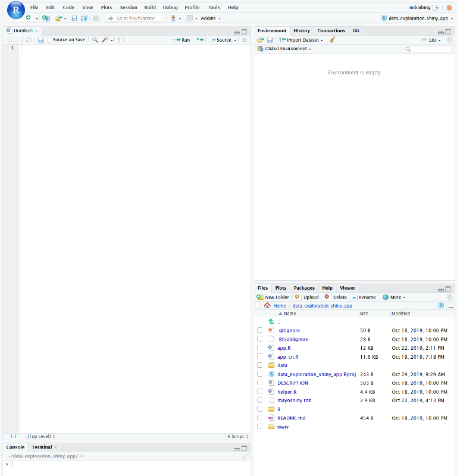
Task: Click the Delete icon in the Files toolbar
Action: pos(327,297)
